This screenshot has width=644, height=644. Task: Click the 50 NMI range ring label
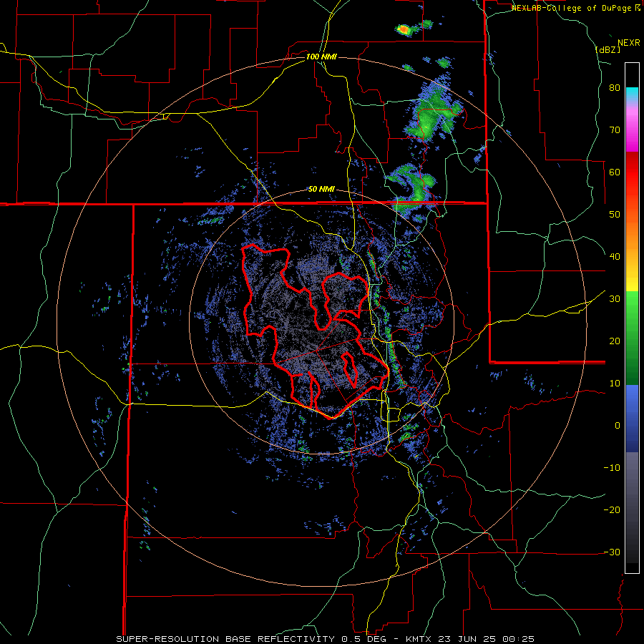pos(321,190)
